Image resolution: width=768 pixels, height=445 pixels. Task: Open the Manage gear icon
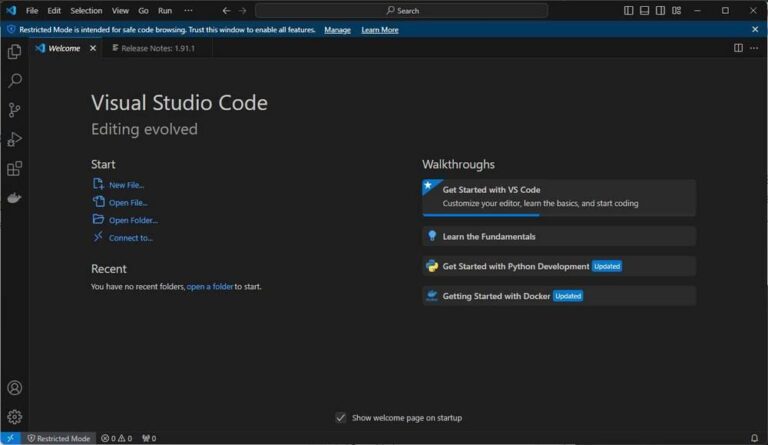point(15,417)
